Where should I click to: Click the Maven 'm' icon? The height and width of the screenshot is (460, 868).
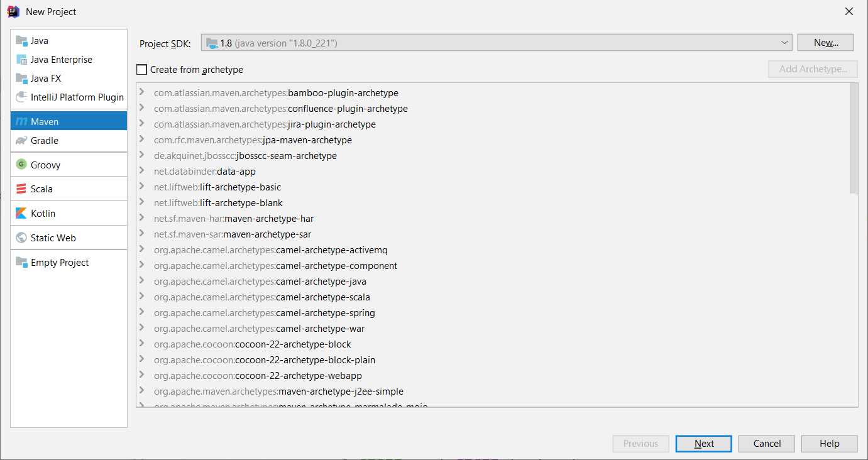coord(21,122)
